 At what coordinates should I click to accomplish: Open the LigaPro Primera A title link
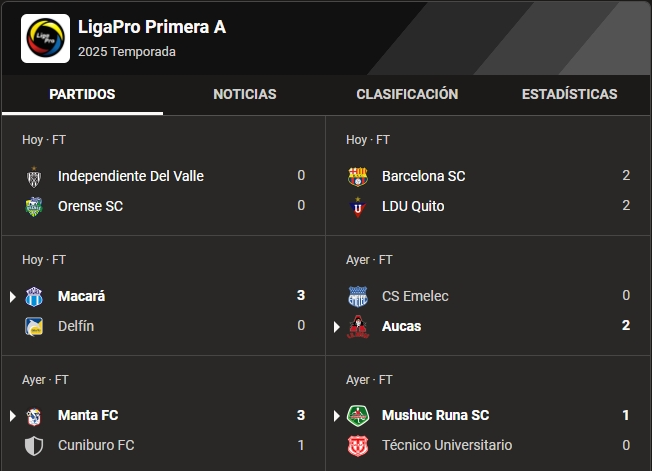tap(152, 27)
